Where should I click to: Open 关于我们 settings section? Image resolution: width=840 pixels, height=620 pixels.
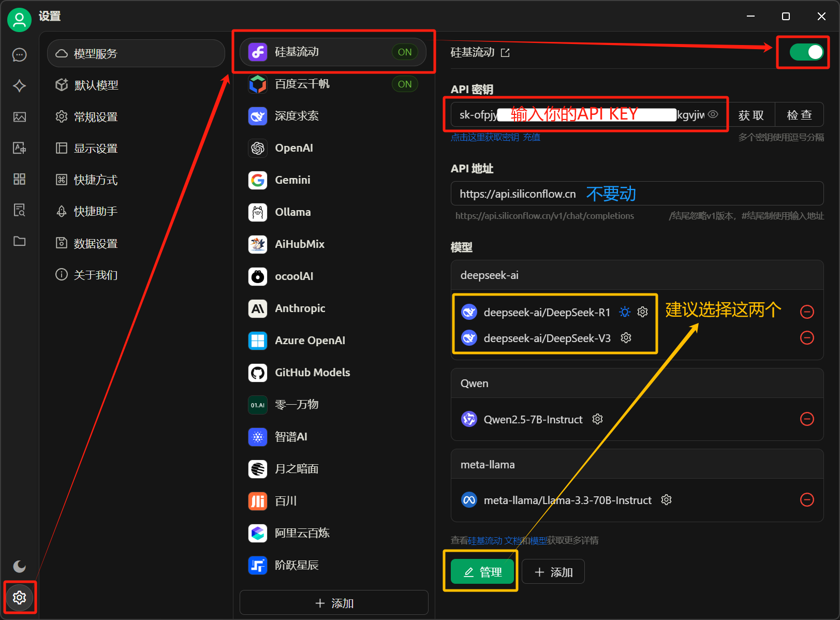[136, 275]
